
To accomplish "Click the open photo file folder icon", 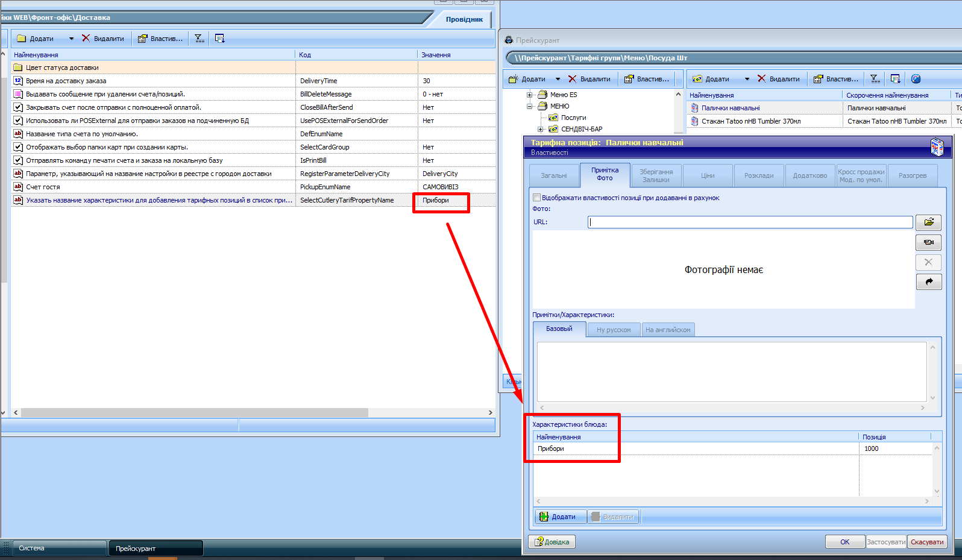I will 928,222.
